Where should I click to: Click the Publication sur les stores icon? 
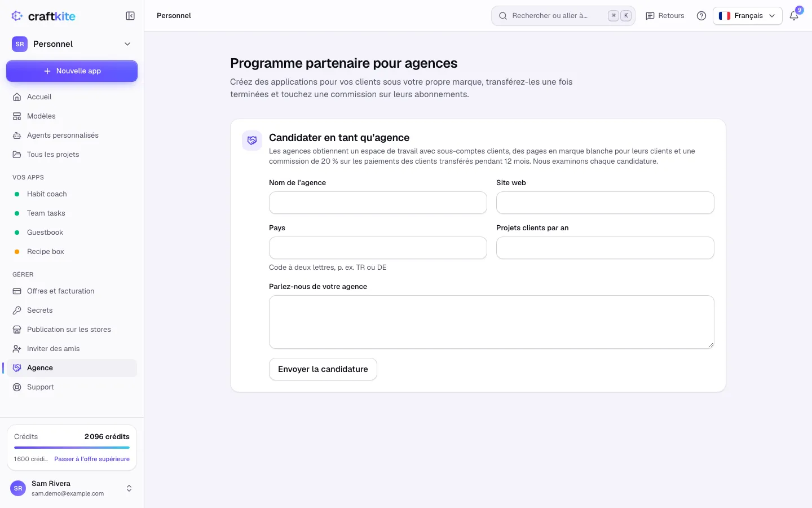pyautogui.click(x=17, y=330)
